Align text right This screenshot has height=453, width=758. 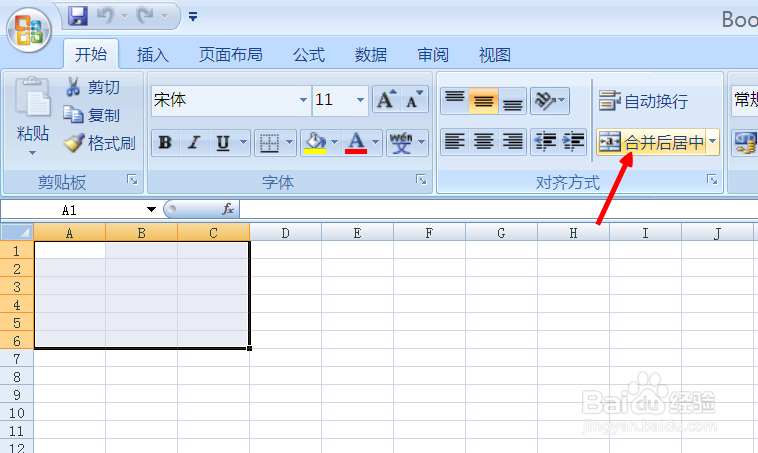[x=512, y=141]
